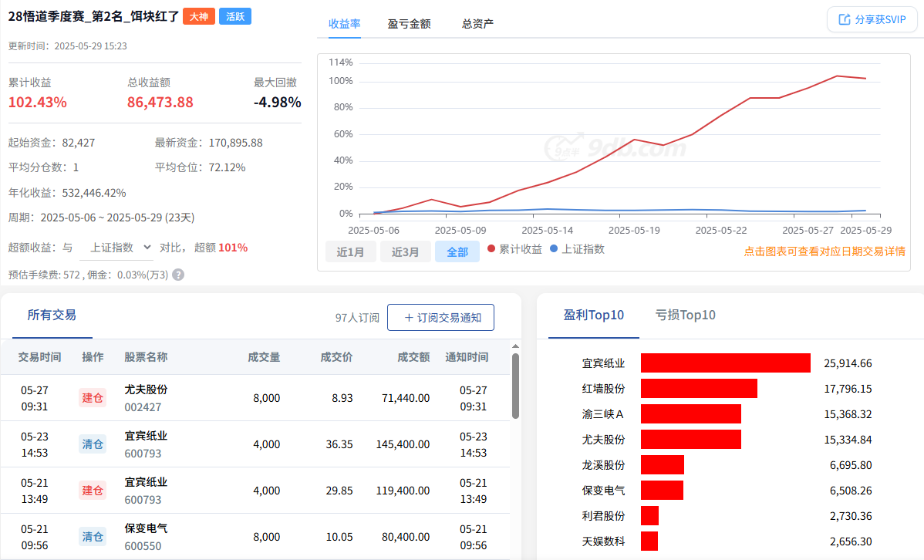Click the 龙溪股份 red profit bar
924x560 pixels.
663,464
